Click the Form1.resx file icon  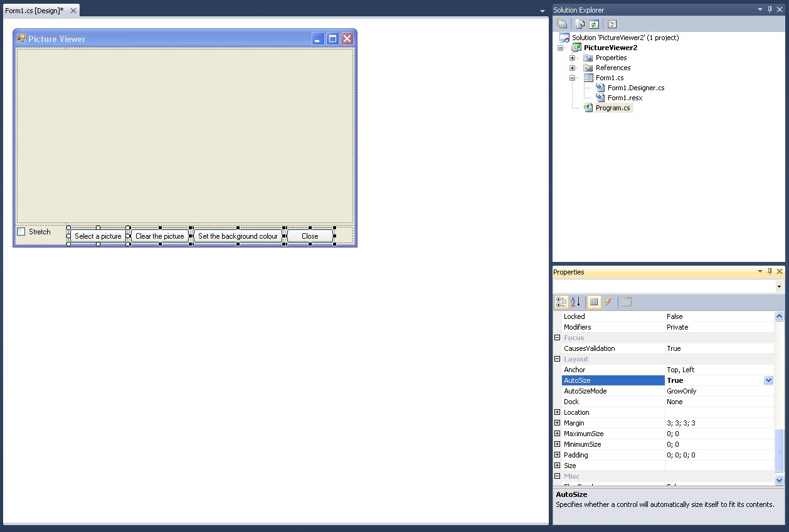pos(600,98)
